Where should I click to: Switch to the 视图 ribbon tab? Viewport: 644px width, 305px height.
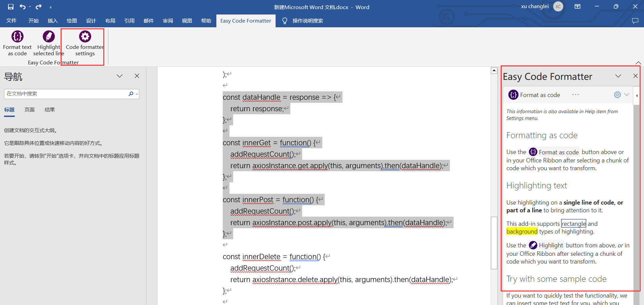point(187,21)
